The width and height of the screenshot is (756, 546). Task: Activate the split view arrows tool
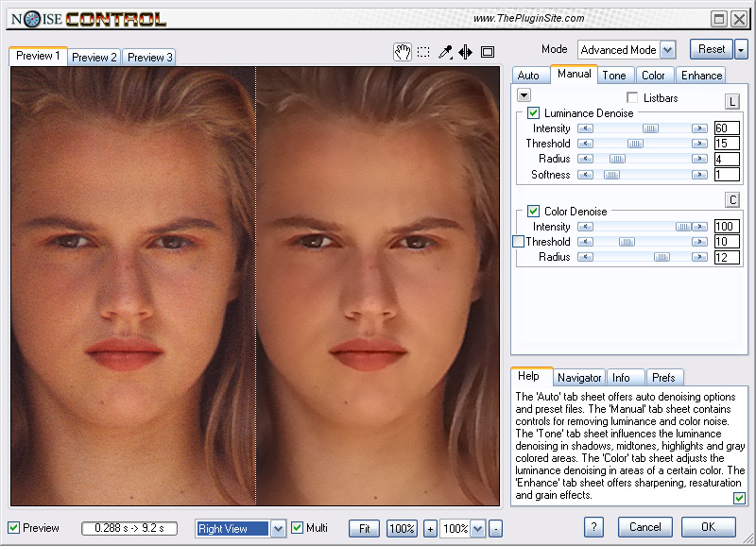click(x=465, y=53)
